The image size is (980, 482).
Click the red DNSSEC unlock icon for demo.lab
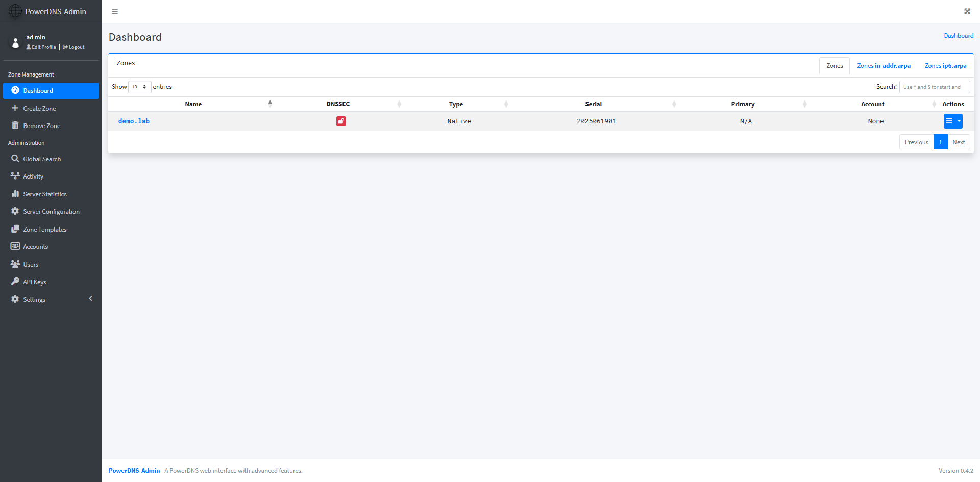coord(341,121)
